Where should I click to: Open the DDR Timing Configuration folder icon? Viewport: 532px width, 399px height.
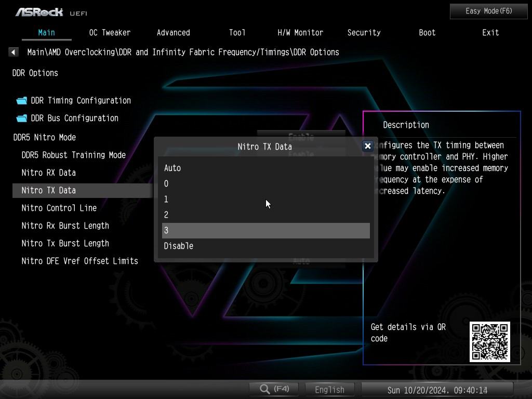coord(22,100)
